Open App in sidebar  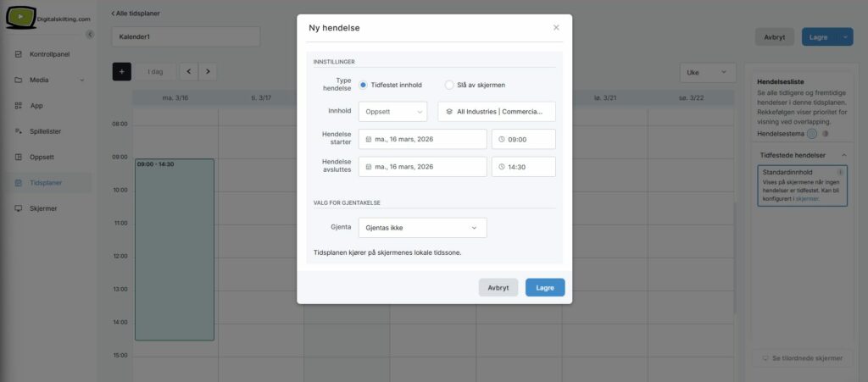click(x=36, y=106)
